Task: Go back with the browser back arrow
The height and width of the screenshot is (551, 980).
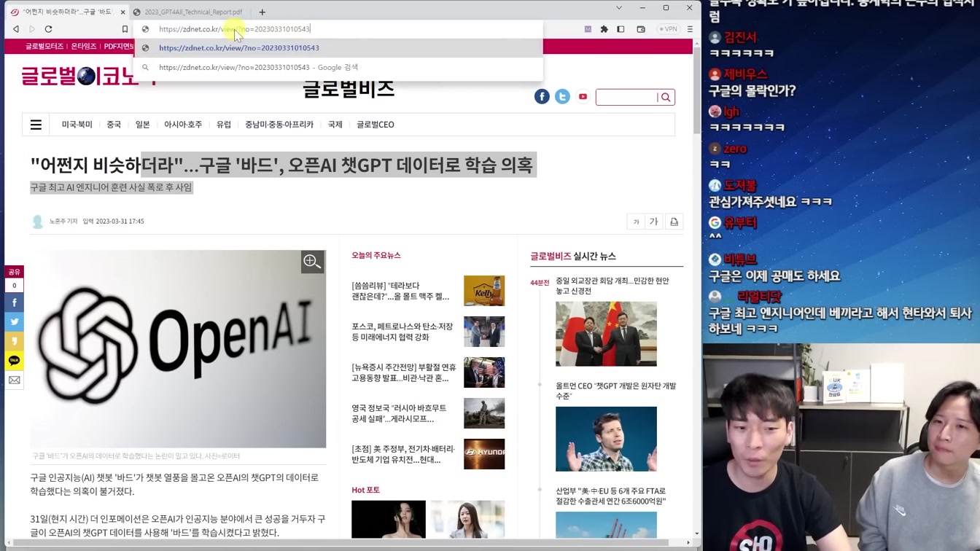Action: pyautogui.click(x=16, y=29)
